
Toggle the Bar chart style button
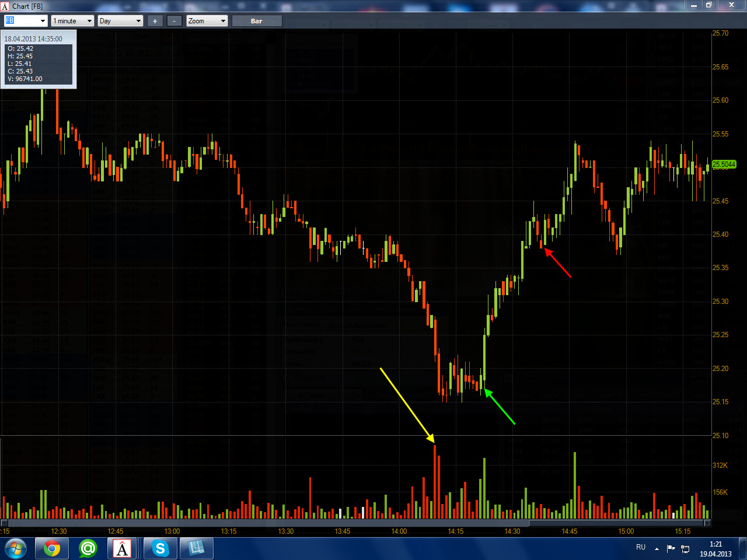257,21
